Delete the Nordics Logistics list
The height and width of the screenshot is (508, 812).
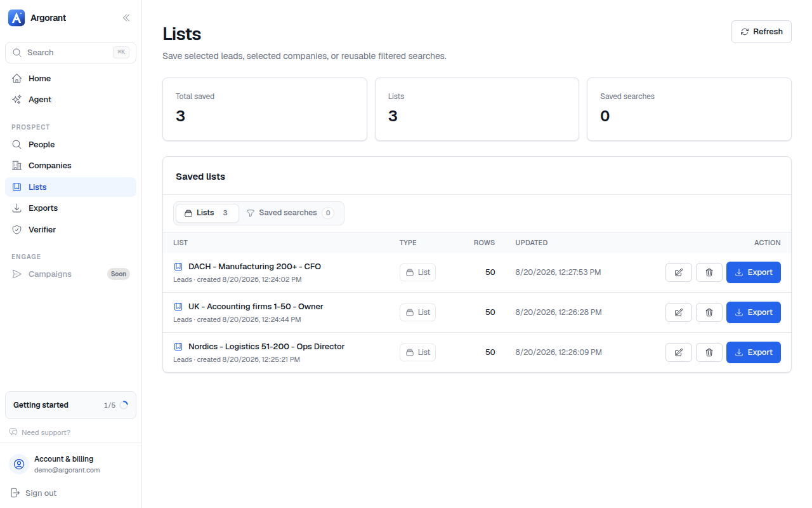click(x=709, y=352)
